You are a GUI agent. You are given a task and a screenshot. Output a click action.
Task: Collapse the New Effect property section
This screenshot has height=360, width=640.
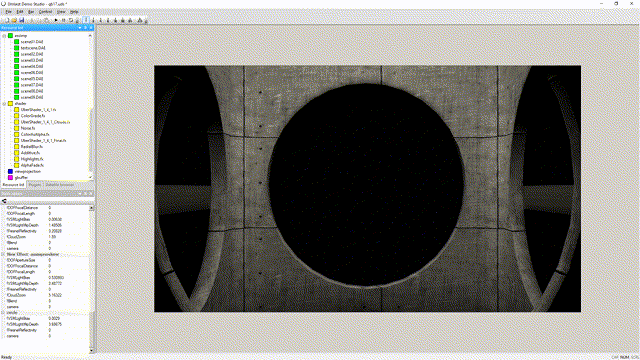tap(3, 254)
